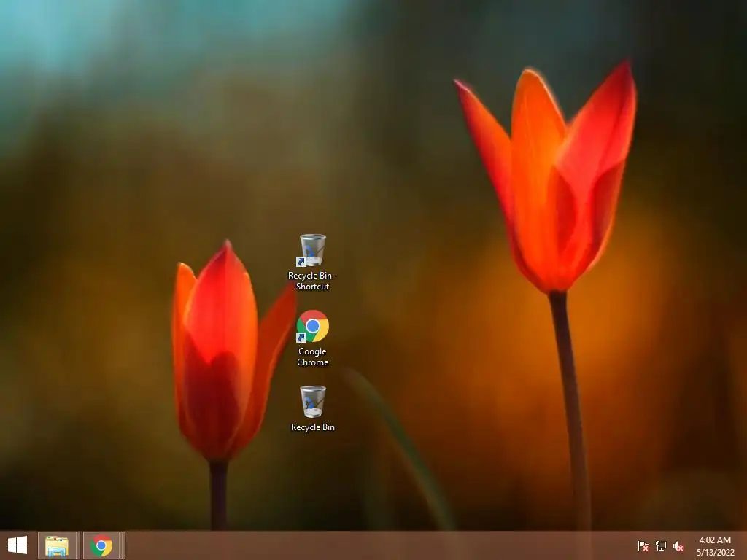Open the Windows Start button
Screen dimensions: 747x560
pos(18,545)
